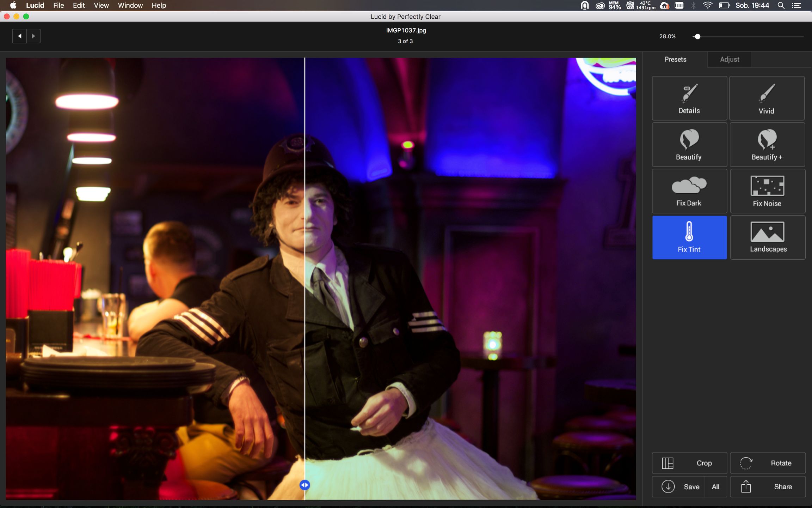Image resolution: width=812 pixels, height=508 pixels.
Task: Click the zoom level slider handle
Action: (697, 36)
